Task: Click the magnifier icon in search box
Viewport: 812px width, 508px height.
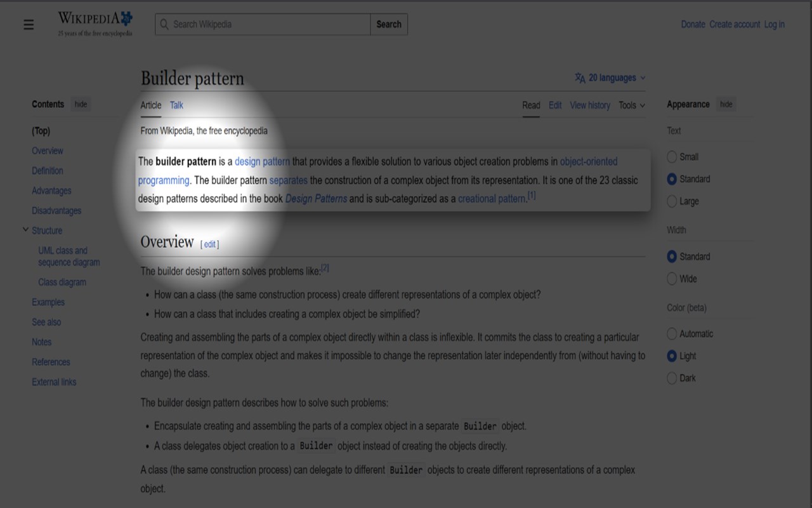Action: click(x=165, y=25)
